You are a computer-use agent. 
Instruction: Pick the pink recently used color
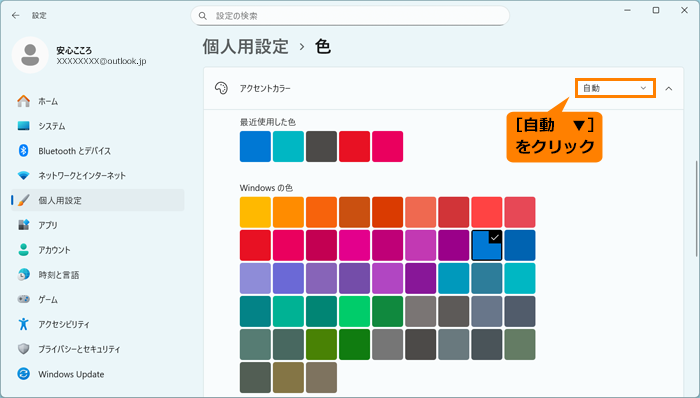388,146
